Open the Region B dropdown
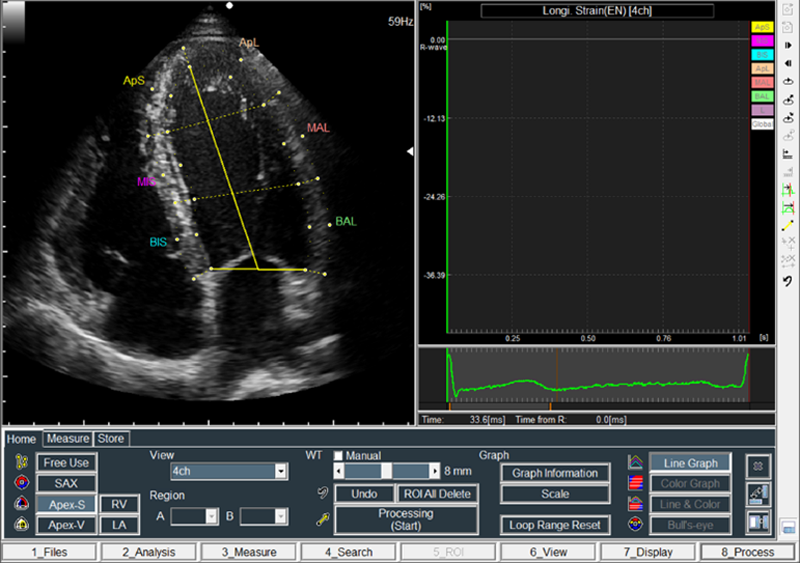Viewport: 800px width, 563px height. [264, 515]
